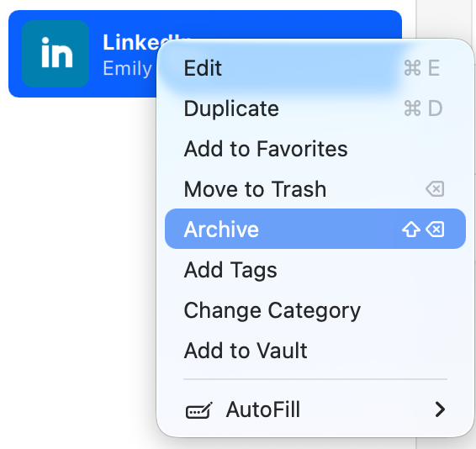Add the LinkedIn item to Favorites
Image resolution: width=476 pixels, height=449 pixels.
click(x=315, y=149)
